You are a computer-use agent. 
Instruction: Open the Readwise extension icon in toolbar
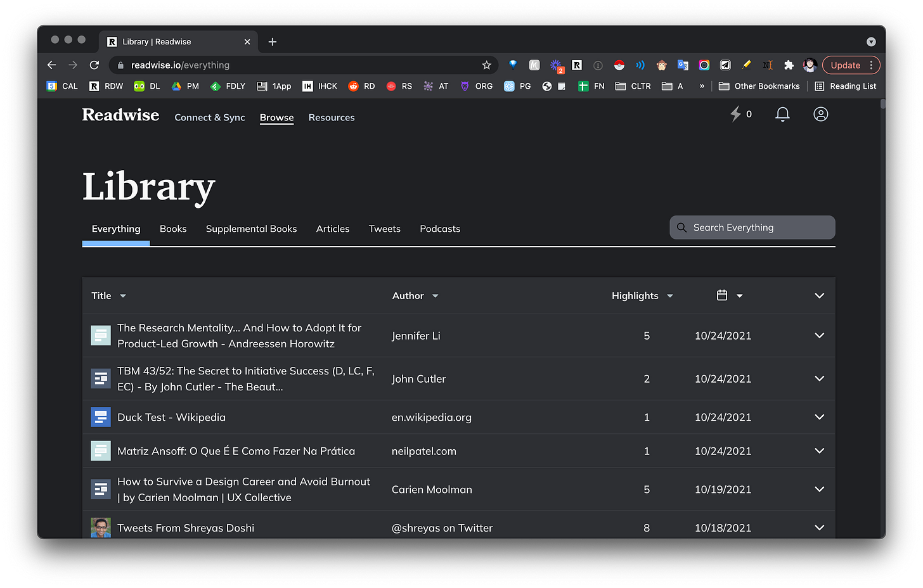point(577,65)
